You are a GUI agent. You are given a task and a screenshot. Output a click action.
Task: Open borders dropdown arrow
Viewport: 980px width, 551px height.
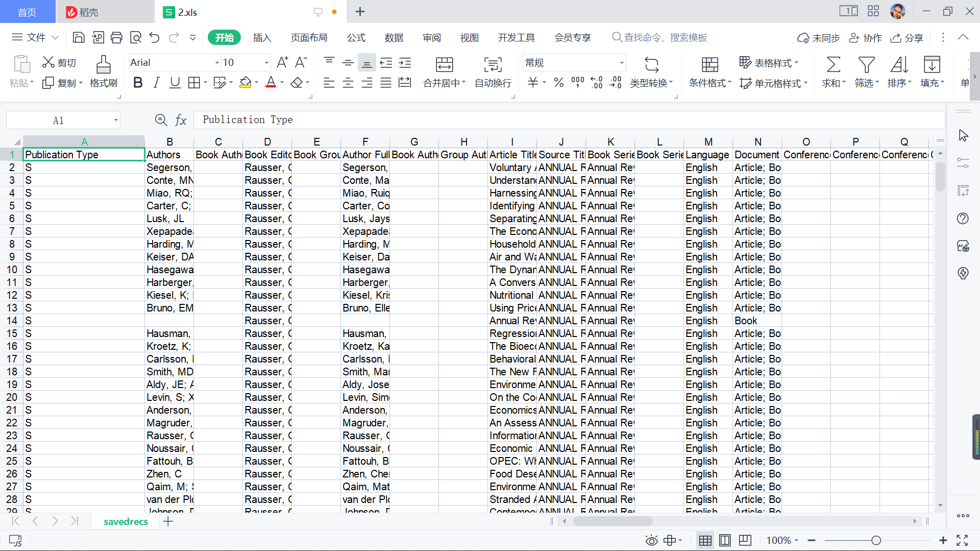point(205,82)
